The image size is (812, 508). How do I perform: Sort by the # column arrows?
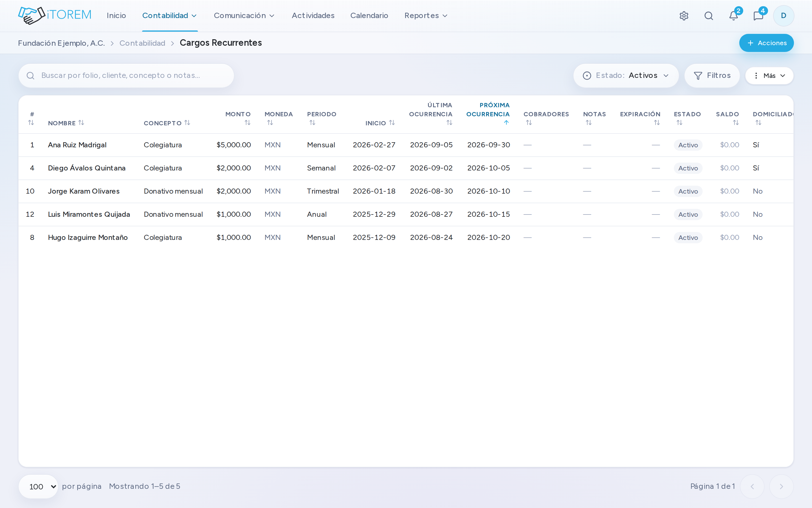31,123
